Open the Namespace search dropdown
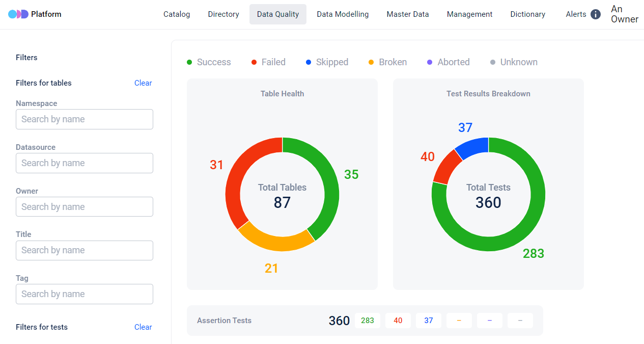The width and height of the screenshot is (644, 344). [85, 119]
